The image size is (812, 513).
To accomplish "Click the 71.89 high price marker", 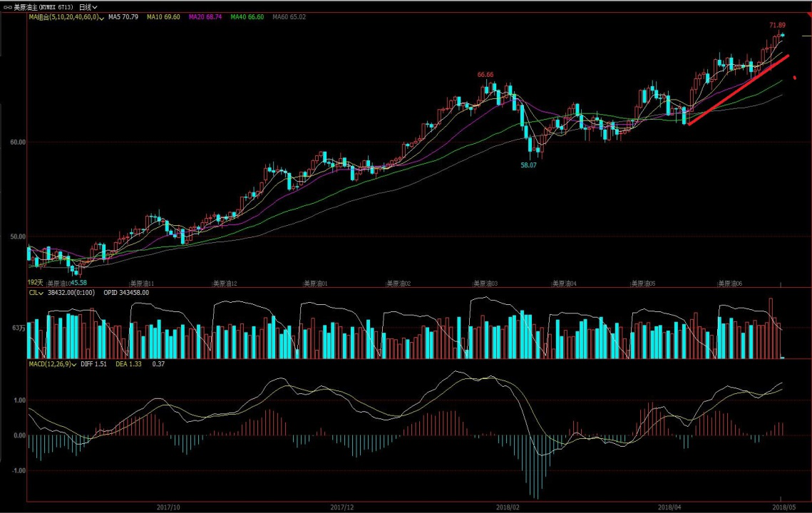I will coord(777,26).
